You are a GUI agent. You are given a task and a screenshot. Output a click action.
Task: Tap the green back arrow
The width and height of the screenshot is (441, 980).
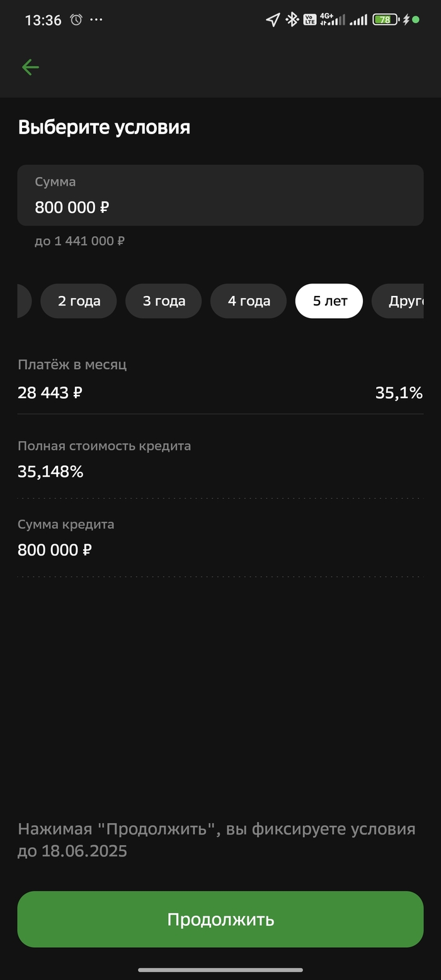pos(30,67)
